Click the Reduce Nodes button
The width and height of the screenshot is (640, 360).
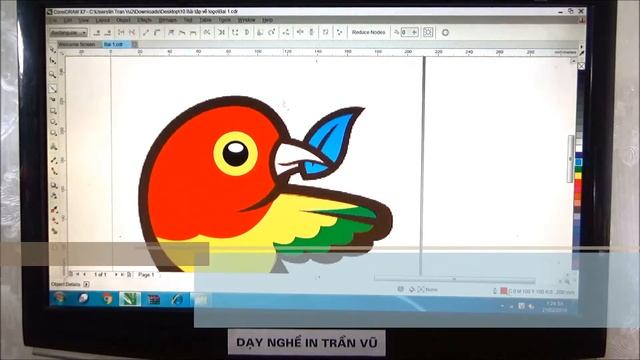[x=368, y=32]
